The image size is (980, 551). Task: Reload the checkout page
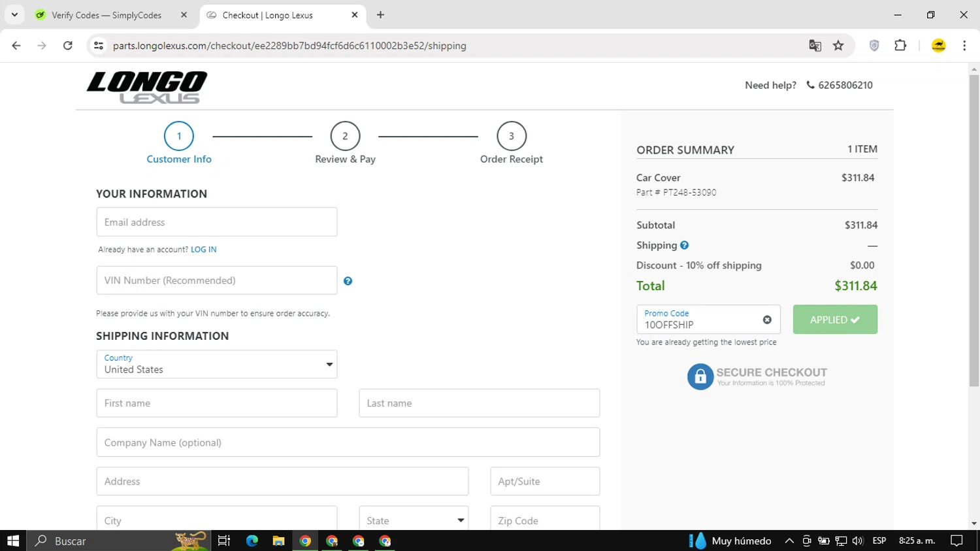(x=67, y=46)
